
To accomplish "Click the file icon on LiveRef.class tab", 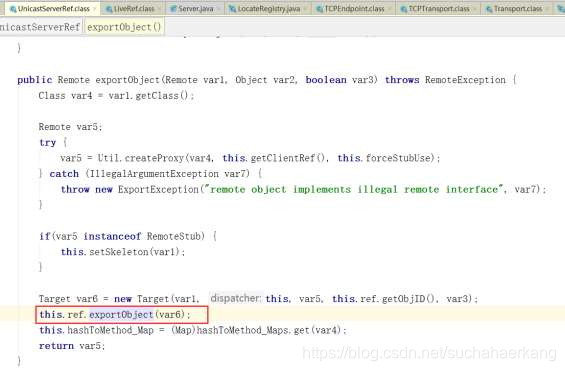I will 109,9.
